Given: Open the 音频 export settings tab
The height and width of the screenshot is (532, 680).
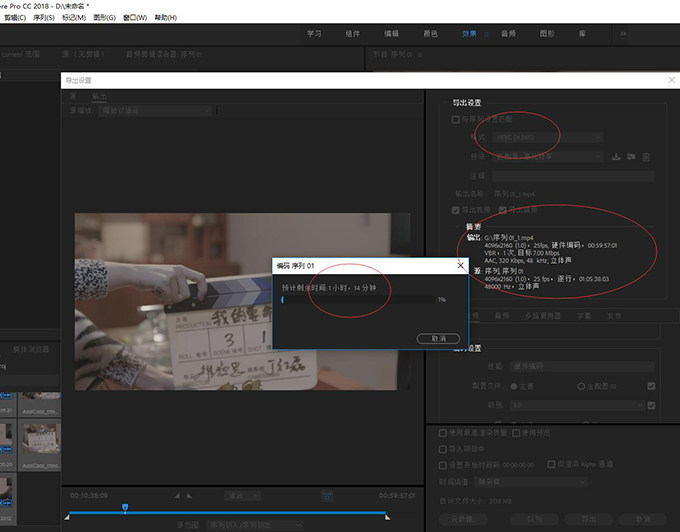Looking at the screenshot, I should click(502, 316).
